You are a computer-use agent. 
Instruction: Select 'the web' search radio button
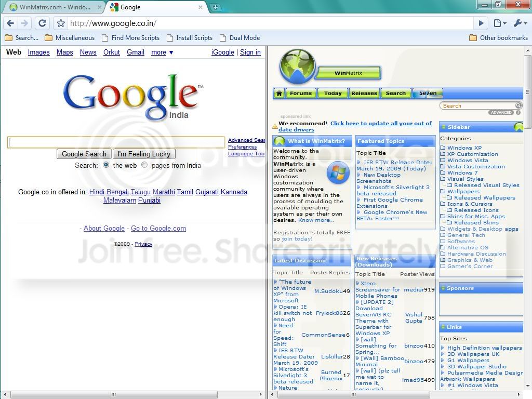click(106, 165)
